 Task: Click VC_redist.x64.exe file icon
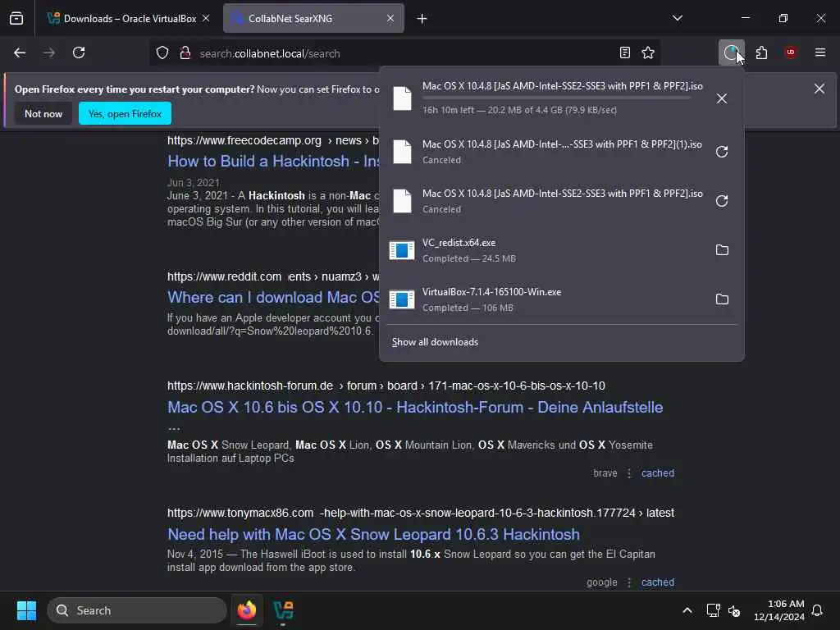[x=402, y=250]
